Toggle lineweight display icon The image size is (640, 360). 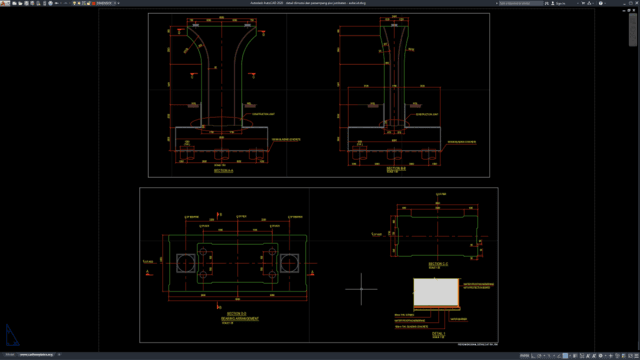574,356
